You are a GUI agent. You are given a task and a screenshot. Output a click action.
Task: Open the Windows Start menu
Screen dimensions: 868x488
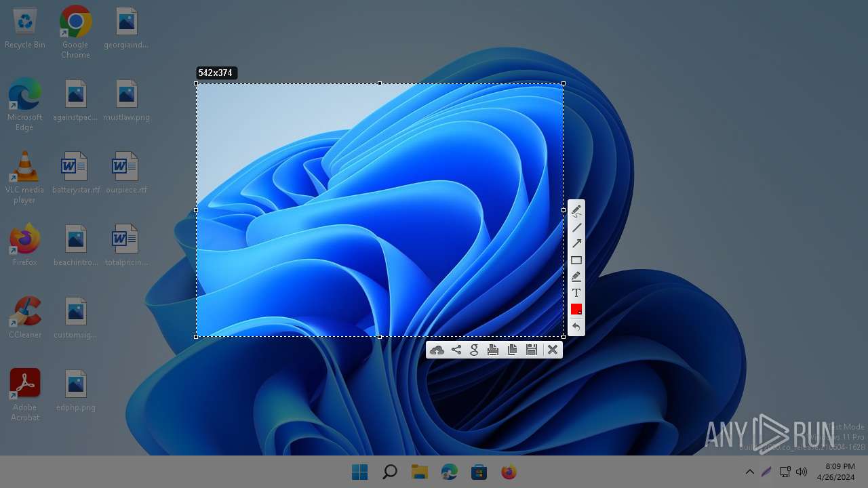(360, 472)
